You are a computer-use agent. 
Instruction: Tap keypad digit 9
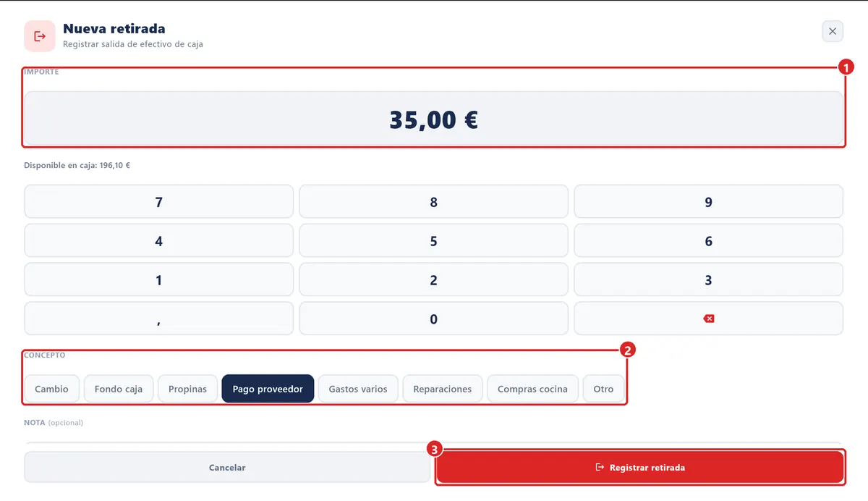[708, 202]
